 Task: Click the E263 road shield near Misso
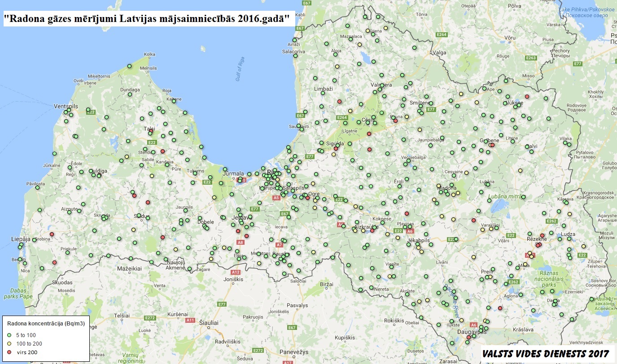click(x=531, y=58)
